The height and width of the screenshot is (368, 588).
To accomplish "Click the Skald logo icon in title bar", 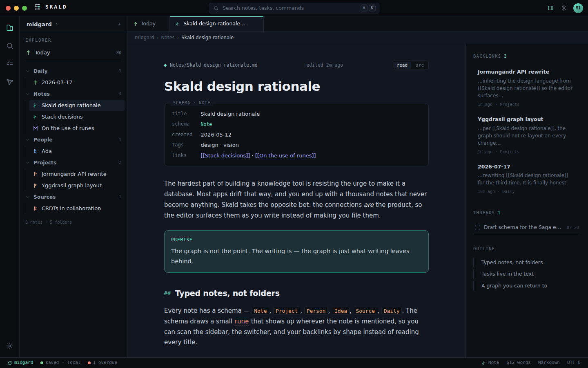I will (x=38, y=7).
